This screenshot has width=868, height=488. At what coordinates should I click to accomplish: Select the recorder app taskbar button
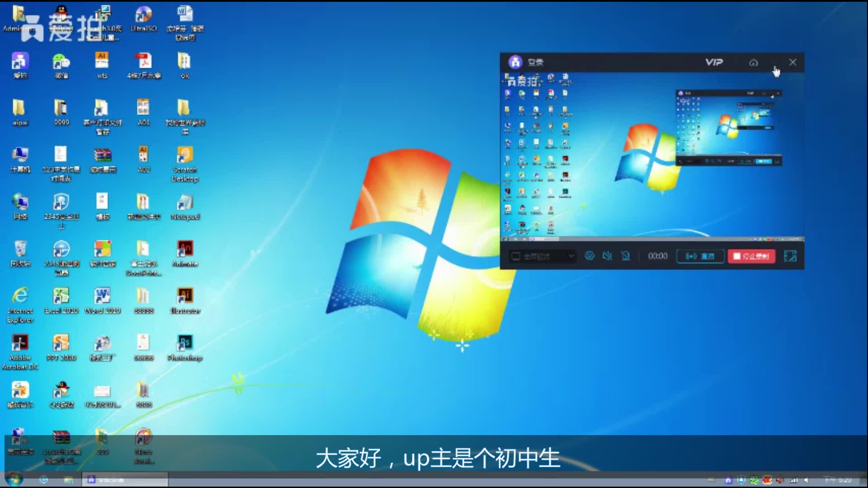point(125,479)
